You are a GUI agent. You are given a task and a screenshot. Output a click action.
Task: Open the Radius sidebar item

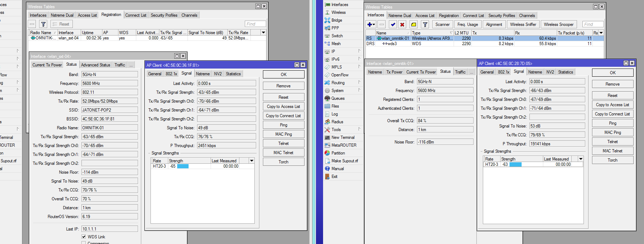pos(337,122)
